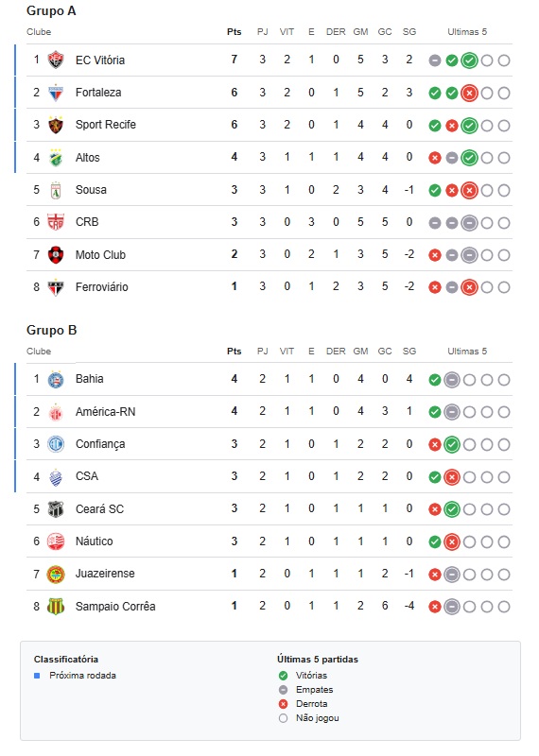Click the Grupo B heading

tap(52, 330)
